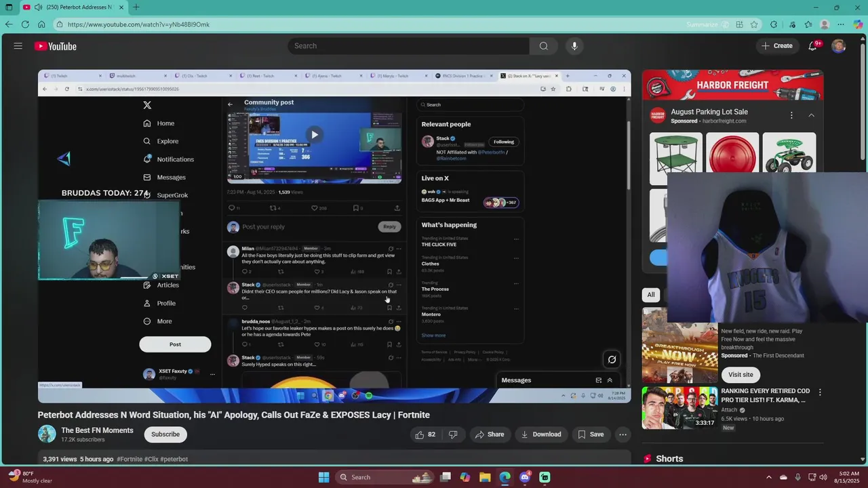Open August Parking Lot Sale ad title
The height and width of the screenshot is (488, 868).
(x=709, y=112)
